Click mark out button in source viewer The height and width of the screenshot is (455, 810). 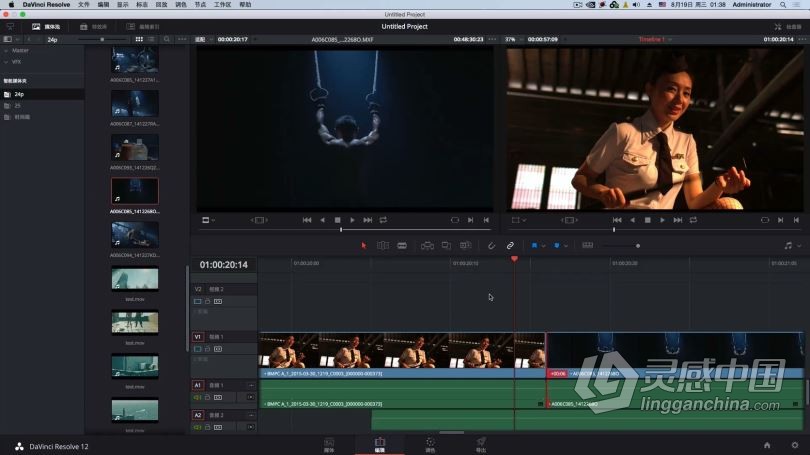pos(486,220)
